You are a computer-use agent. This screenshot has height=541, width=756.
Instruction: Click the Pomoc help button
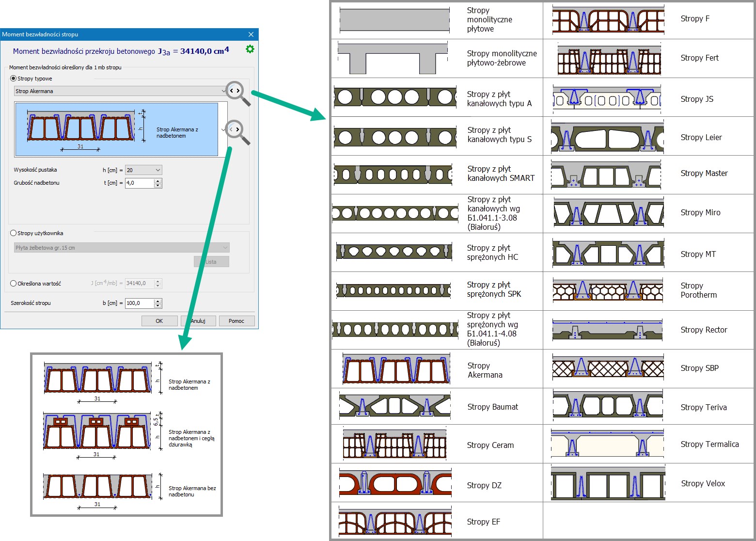click(236, 321)
